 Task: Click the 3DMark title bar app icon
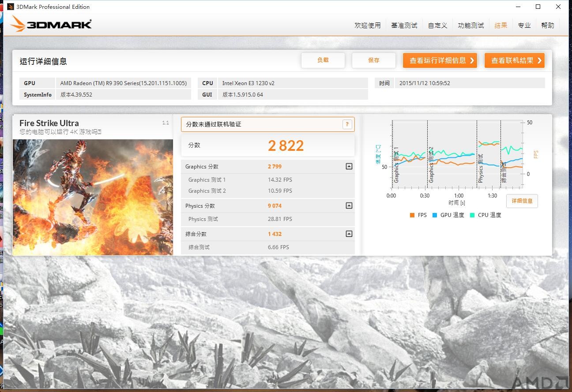point(11,7)
